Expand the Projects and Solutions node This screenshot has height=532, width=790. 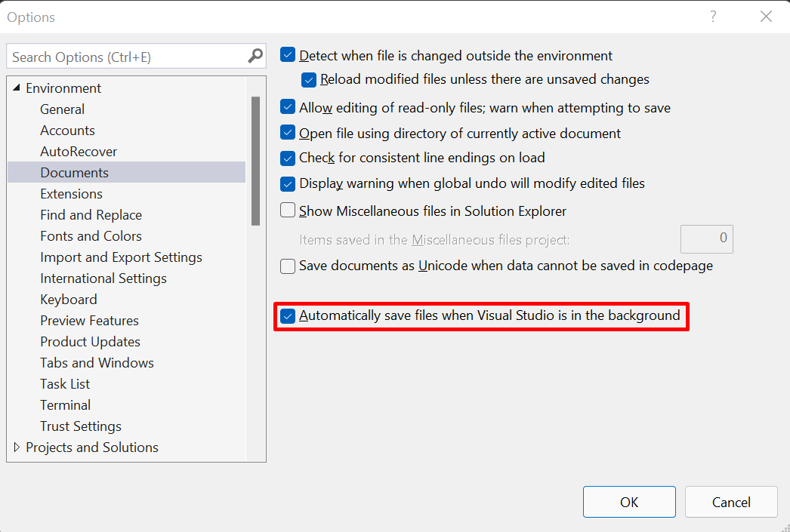(x=17, y=447)
